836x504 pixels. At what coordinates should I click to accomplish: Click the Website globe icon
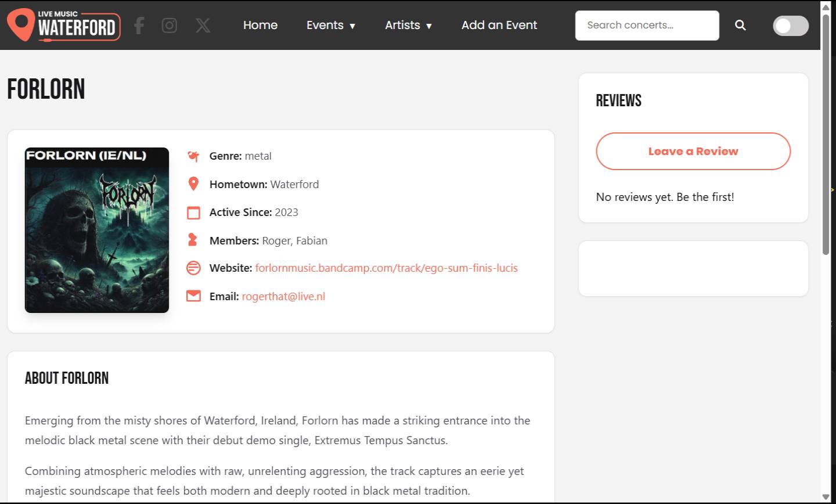(x=193, y=268)
